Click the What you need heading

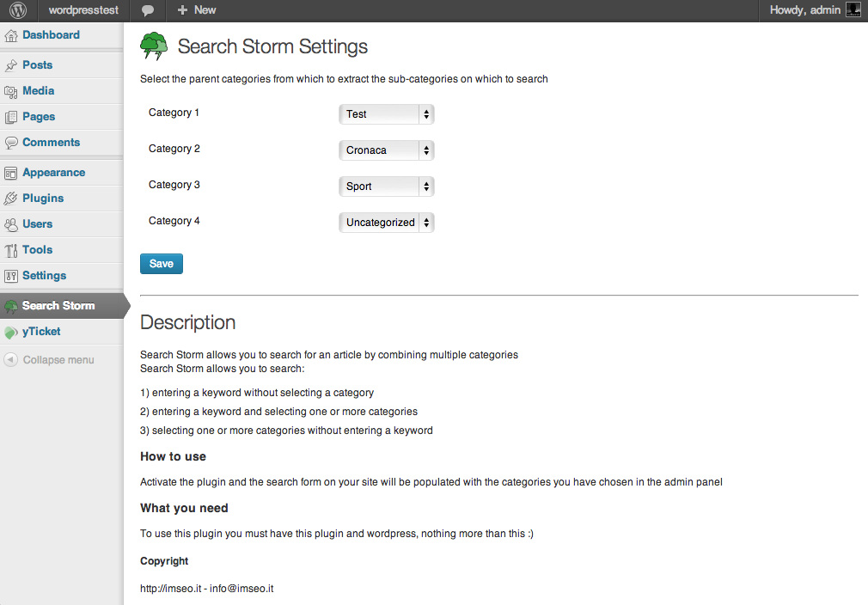click(184, 508)
